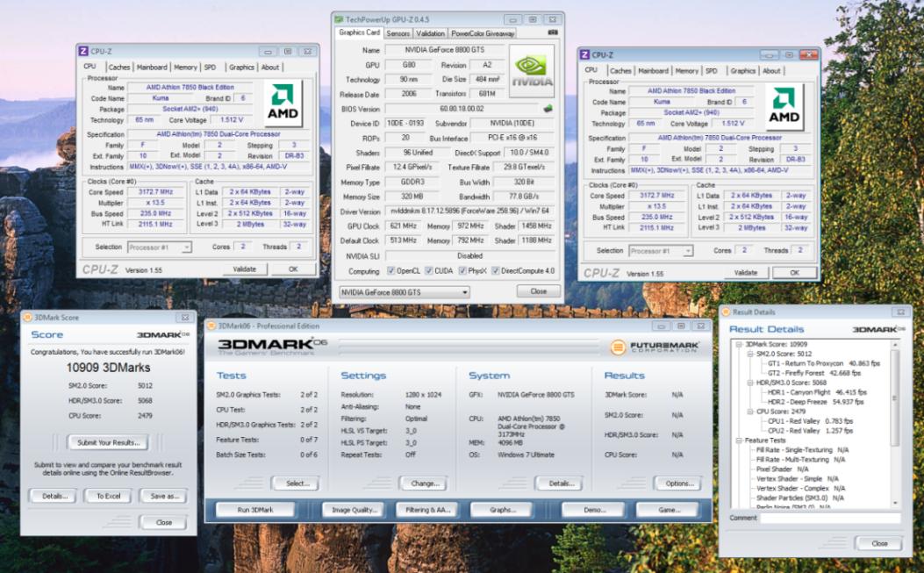The image size is (924, 573).
Task: Click Select... under Tests
Action: (297, 483)
